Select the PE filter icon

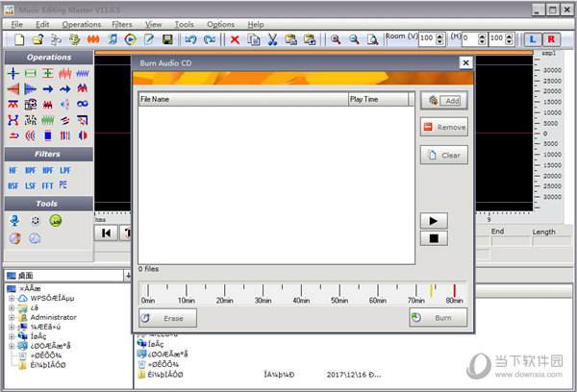(63, 185)
